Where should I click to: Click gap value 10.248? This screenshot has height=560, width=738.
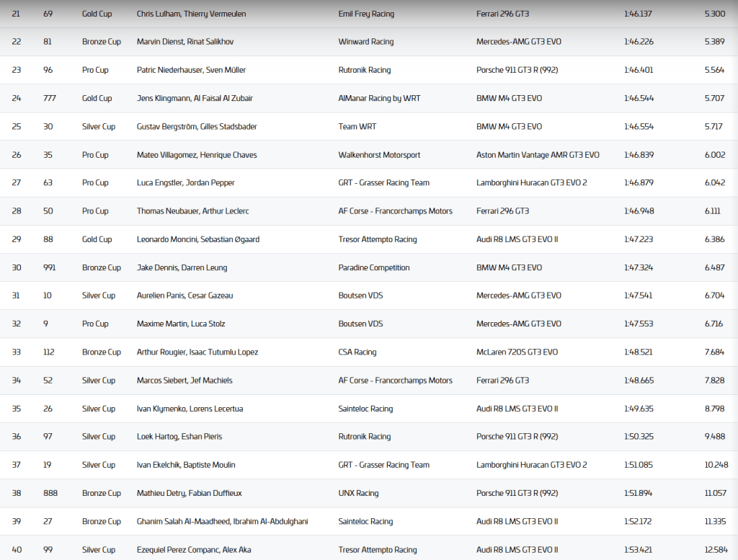(x=716, y=464)
